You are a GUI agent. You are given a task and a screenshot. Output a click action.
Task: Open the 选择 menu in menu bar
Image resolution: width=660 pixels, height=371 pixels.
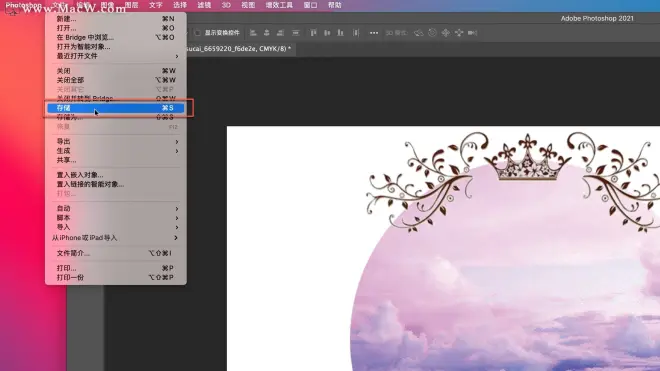pyautogui.click(x=180, y=5)
